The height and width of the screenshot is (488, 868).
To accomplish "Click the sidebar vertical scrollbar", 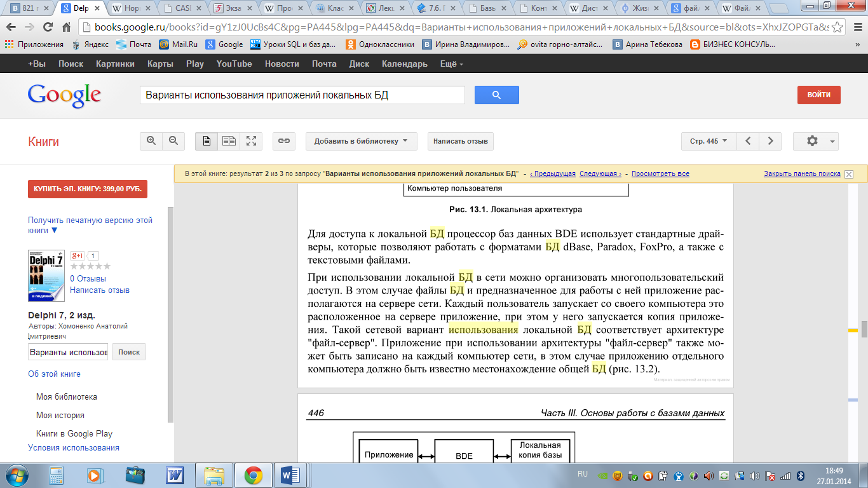I will (170, 315).
